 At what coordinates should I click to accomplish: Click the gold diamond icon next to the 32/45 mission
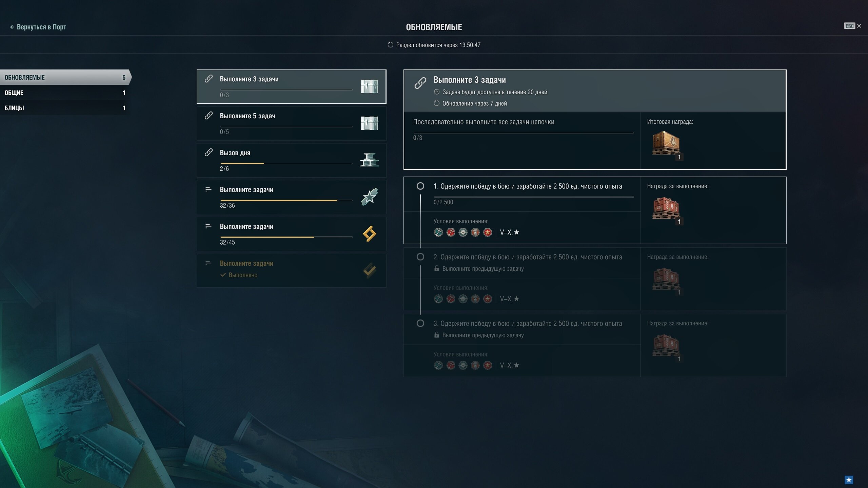pos(369,234)
